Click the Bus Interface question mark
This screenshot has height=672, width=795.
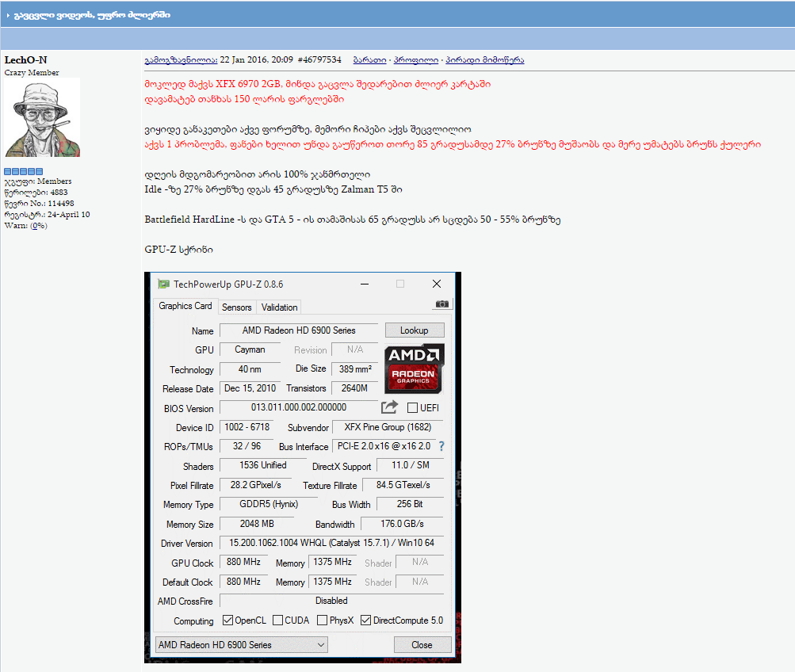[441, 446]
